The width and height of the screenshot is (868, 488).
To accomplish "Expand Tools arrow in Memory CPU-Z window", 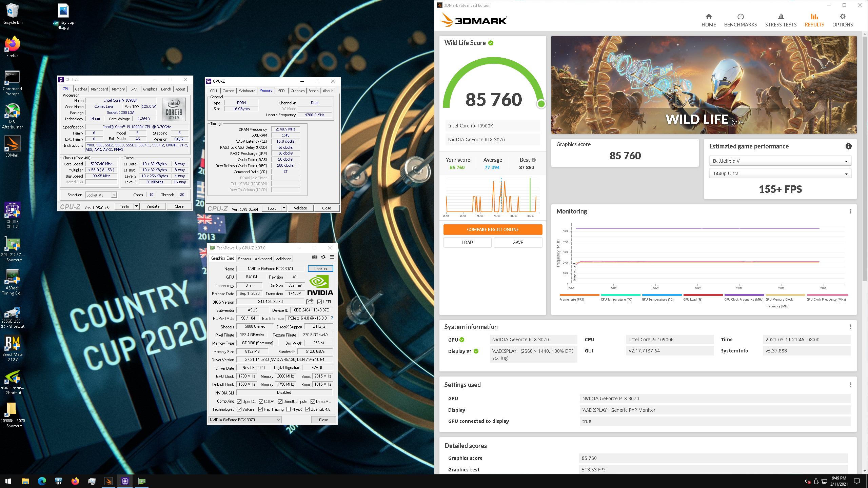I will pyautogui.click(x=284, y=208).
